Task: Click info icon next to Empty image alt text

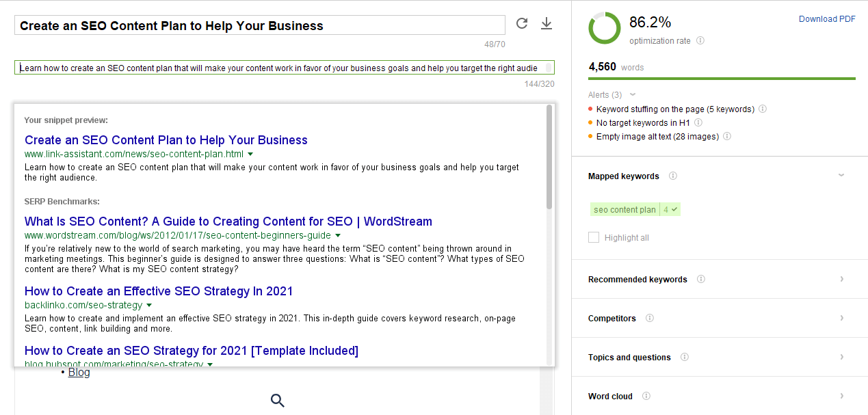Action: tap(727, 137)
